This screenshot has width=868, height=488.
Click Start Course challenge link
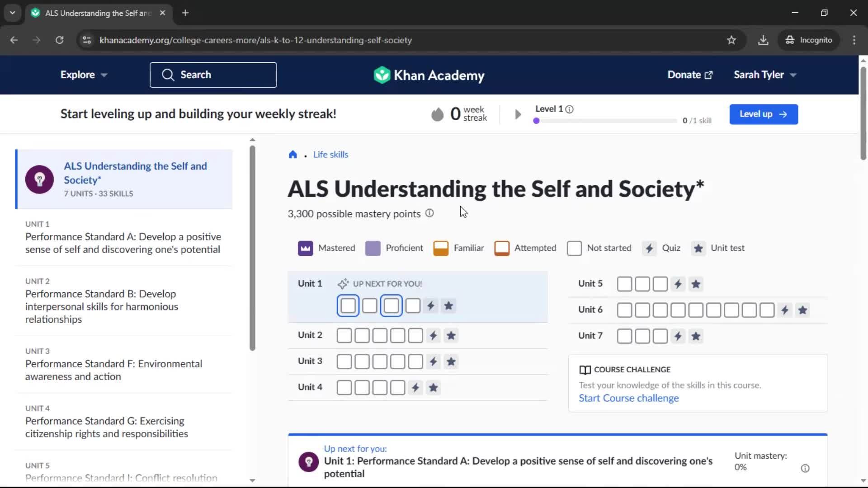(x=628, y=398)
